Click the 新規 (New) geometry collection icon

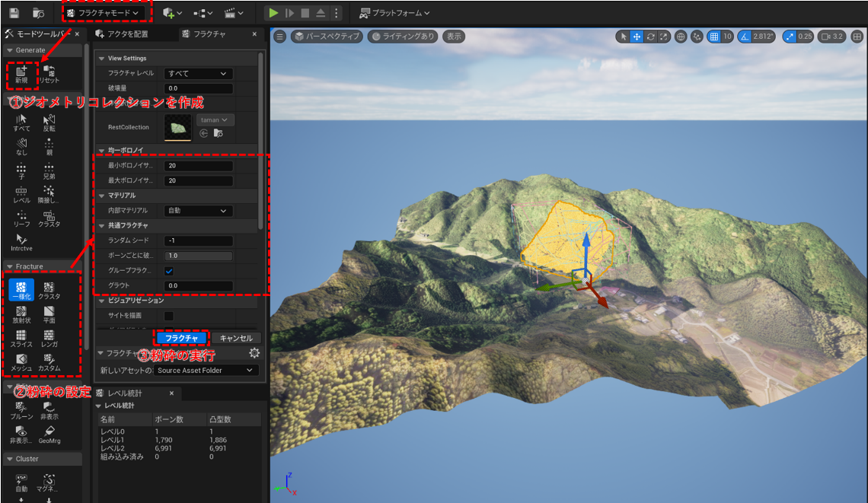[x=21, y=73]
